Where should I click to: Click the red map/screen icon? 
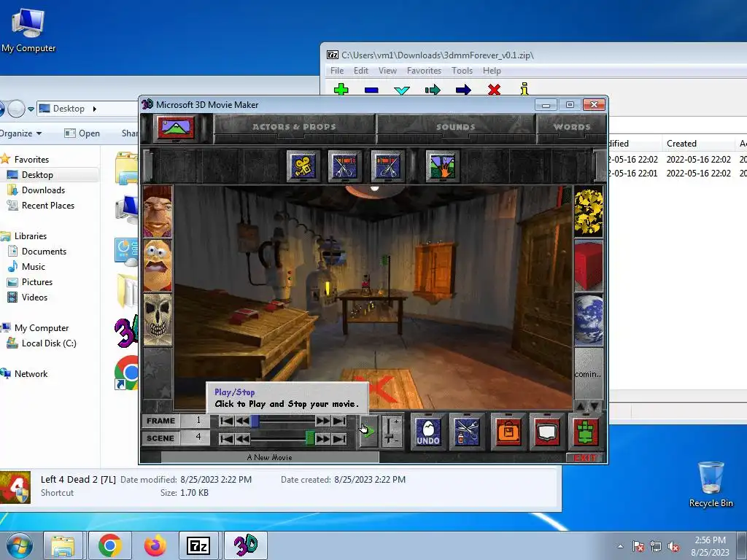pyautogui.click(x=547, y=432)
